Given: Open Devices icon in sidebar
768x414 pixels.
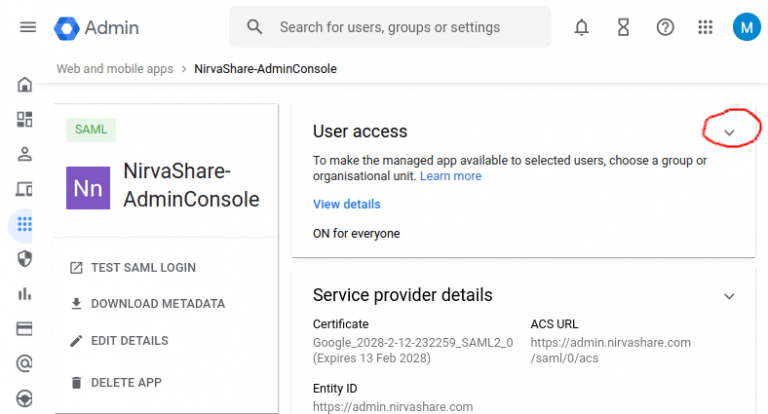Looking at the screenshot, I should point(24,189).
